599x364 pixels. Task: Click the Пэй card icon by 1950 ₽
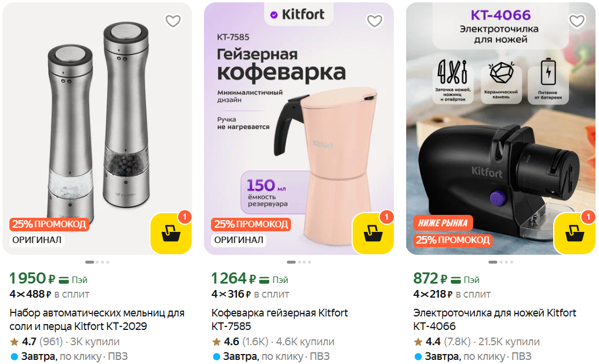tap(63, 281)
